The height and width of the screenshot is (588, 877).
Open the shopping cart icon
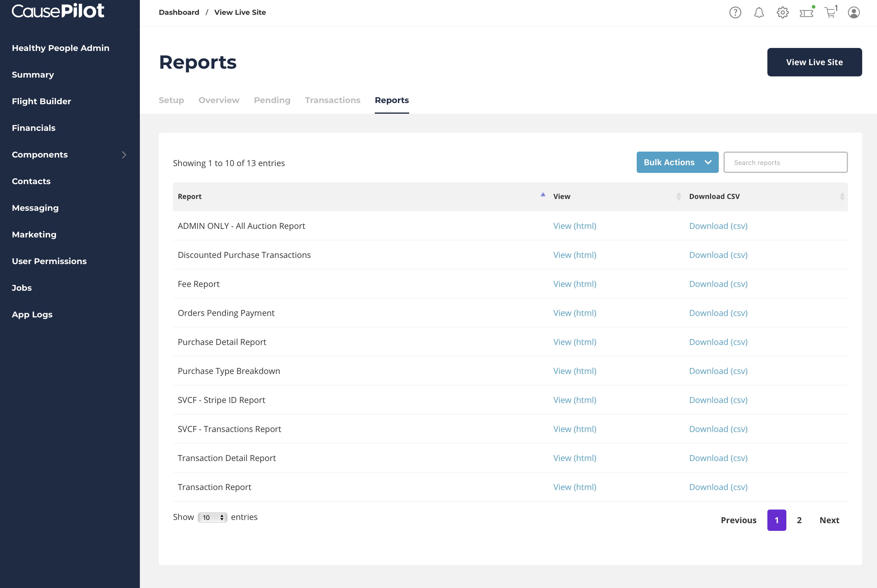[830, 13]
